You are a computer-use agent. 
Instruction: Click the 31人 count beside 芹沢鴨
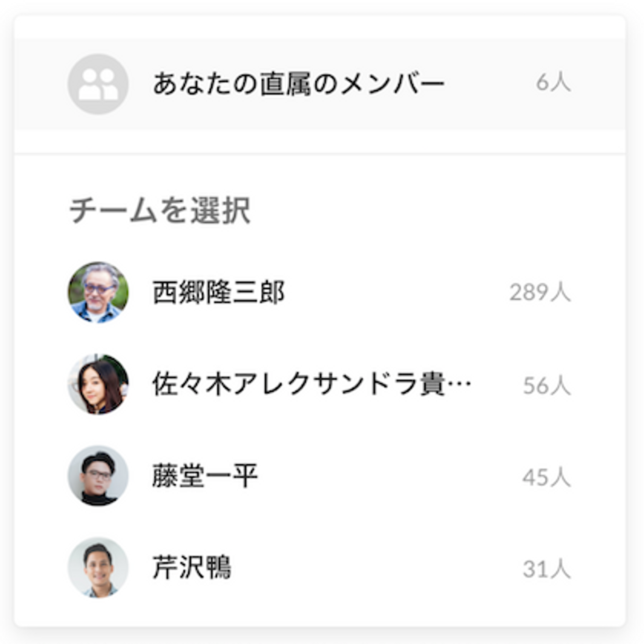(547, 569)
